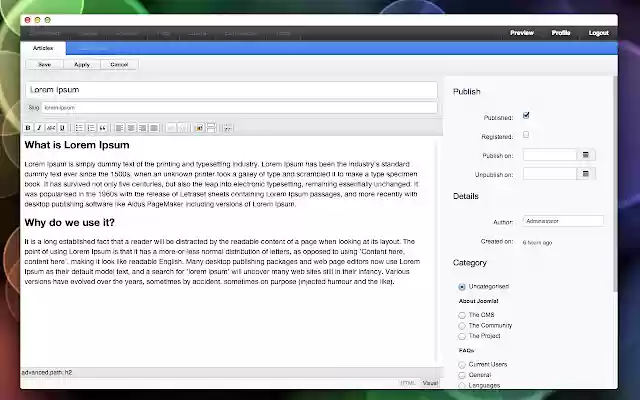
Task: Click the Lorem Ipsum title field
Action: coord(231,90)
